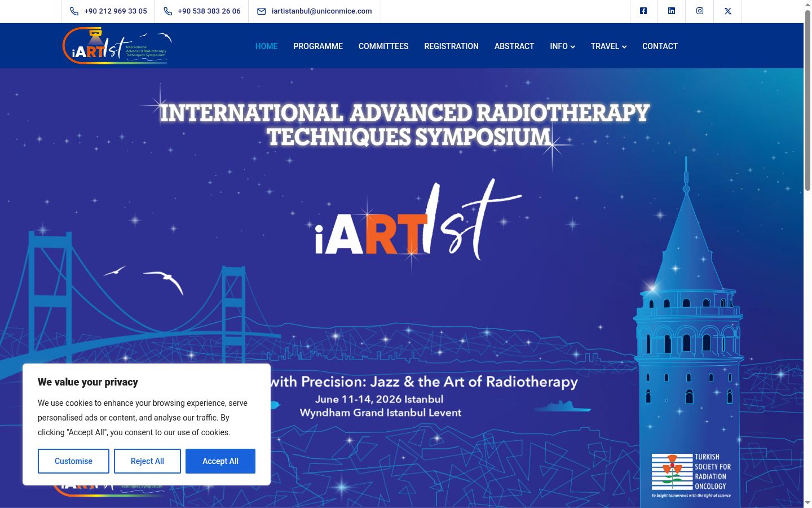Go to the COMMITTEES page
The image size is (812, 508).
(x=383, y=46)
